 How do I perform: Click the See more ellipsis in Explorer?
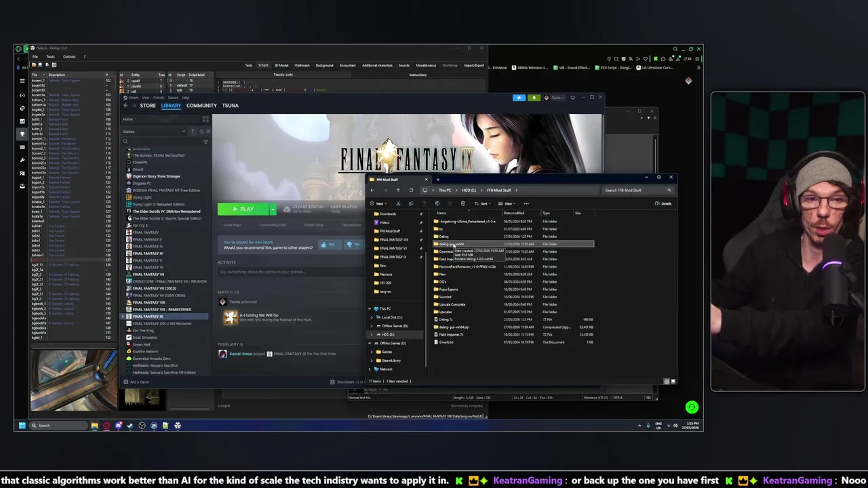click(526, 203)
